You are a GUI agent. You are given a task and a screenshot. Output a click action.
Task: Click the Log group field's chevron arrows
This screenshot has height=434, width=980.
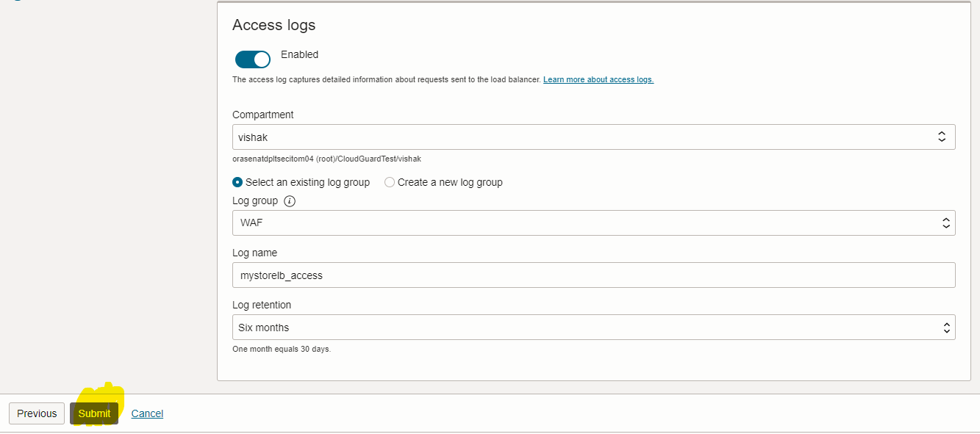(x=946, y=223)
